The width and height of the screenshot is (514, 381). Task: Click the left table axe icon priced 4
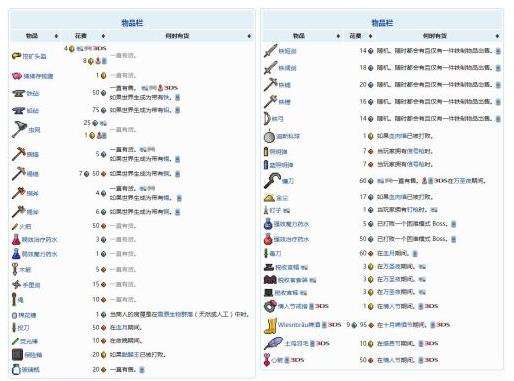point(19,193)
